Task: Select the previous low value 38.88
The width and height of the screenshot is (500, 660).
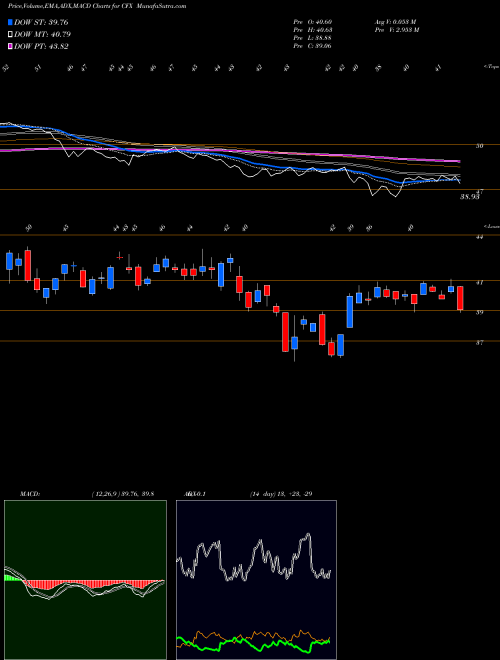Action: [323, 37]
